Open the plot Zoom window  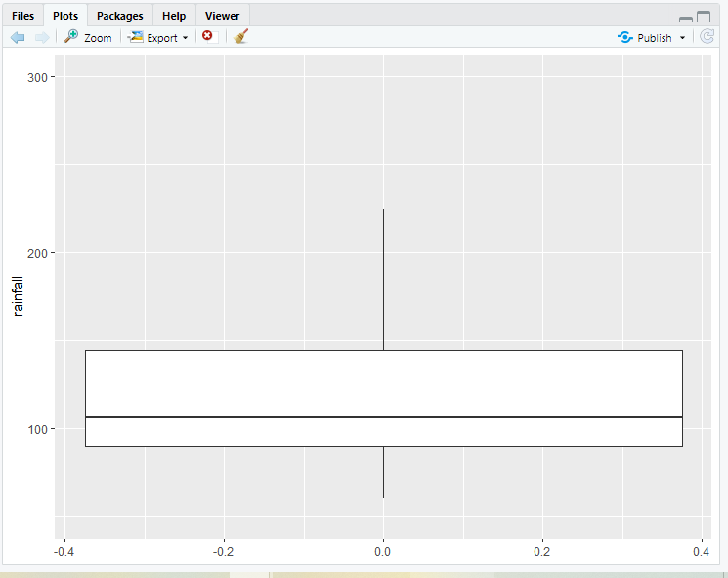point(88,37)
